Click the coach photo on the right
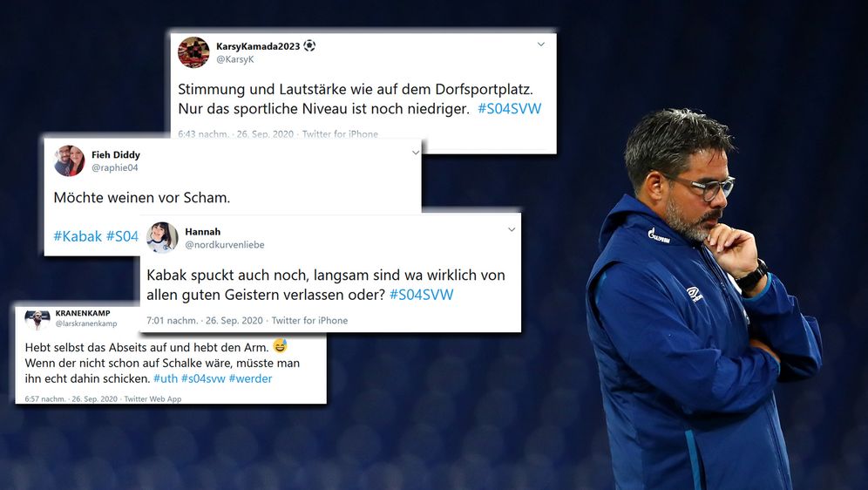This screenshot has width=868, height=490. tap(703, 299)
